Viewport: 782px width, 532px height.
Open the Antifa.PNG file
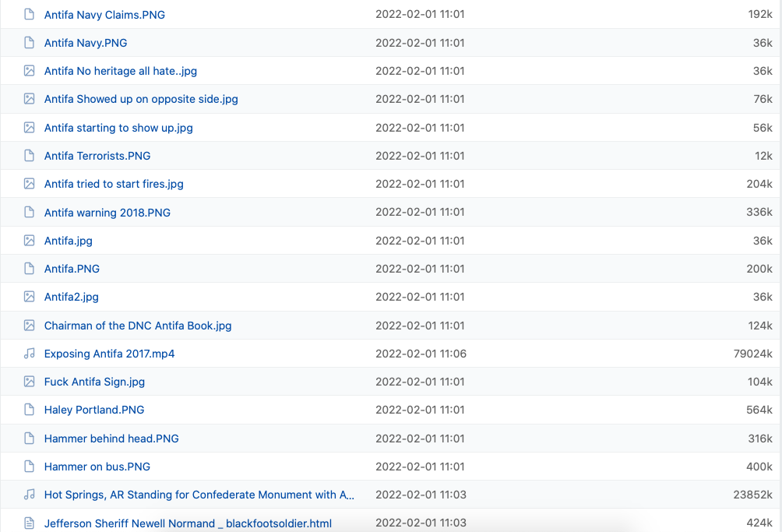point(72,269)
